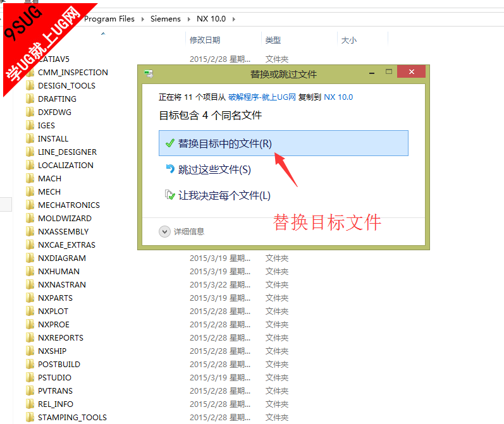
Task: Select NX 10.0 breadcrumb segment
Action: [211, 19]
